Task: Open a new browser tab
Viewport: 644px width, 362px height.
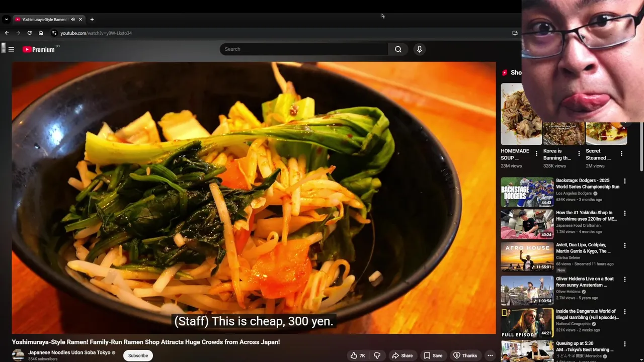Action: click(x=92, y=20)
